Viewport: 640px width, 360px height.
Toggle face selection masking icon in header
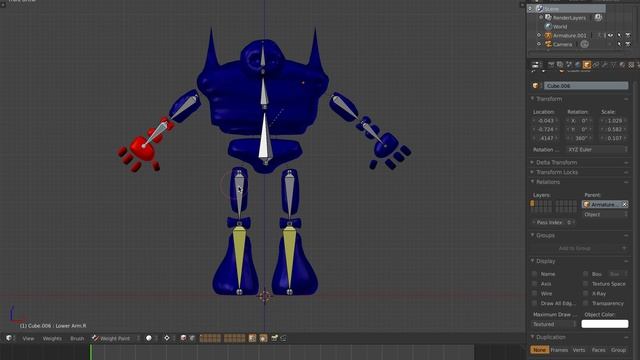click(183, 338)
